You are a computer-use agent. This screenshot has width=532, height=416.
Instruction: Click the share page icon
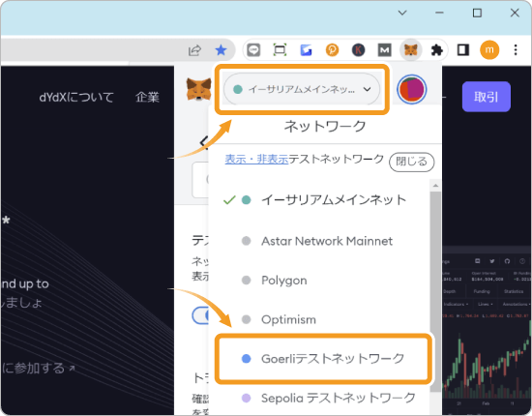[x=194, y=50]
